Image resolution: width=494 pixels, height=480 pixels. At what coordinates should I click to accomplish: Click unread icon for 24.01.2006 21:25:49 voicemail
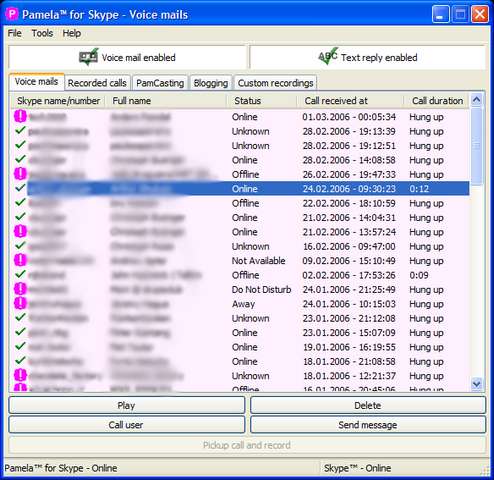20,289
